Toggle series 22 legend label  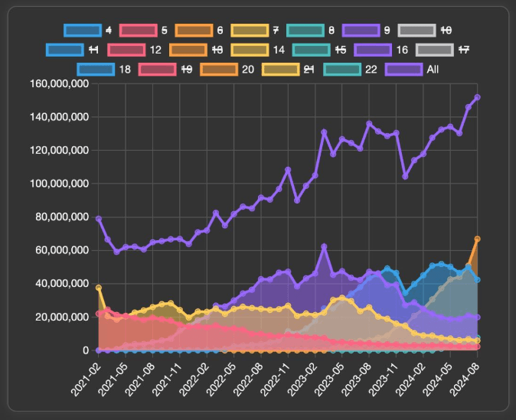[x=370, y=69]
